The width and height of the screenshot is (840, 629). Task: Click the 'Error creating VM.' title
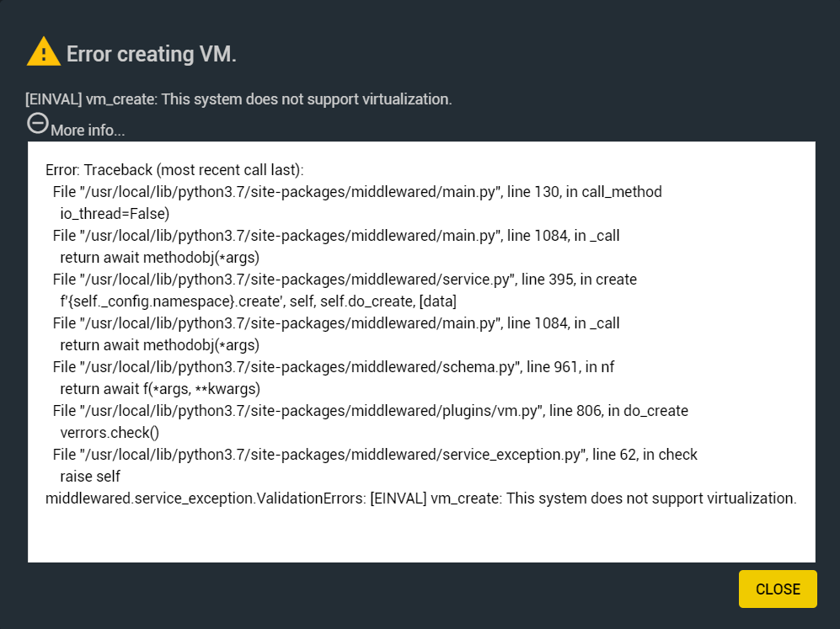pyautogui.click(x=152, y=54)
